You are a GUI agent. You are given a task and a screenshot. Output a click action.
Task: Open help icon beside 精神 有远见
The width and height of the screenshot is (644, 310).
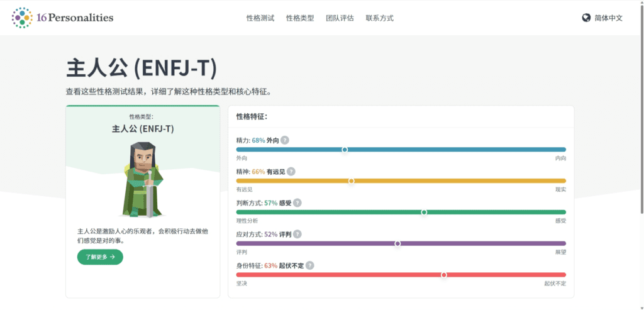click(291, 172)
